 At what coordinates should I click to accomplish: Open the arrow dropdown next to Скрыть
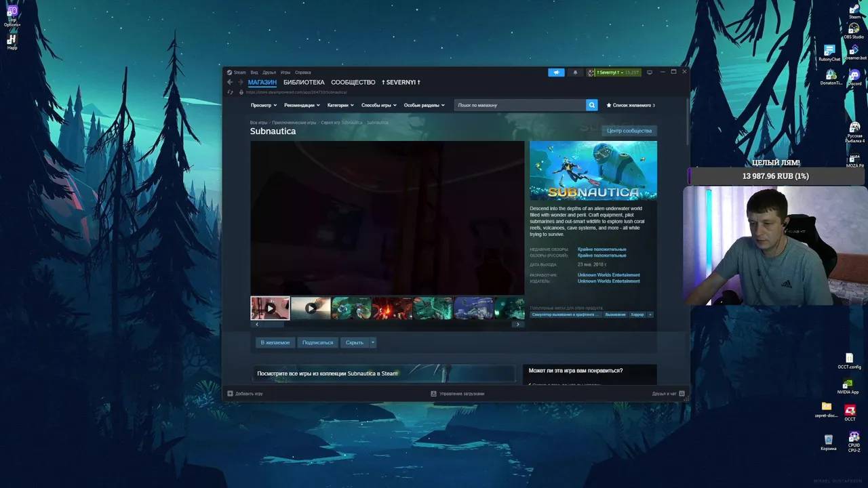pos(373,342)
